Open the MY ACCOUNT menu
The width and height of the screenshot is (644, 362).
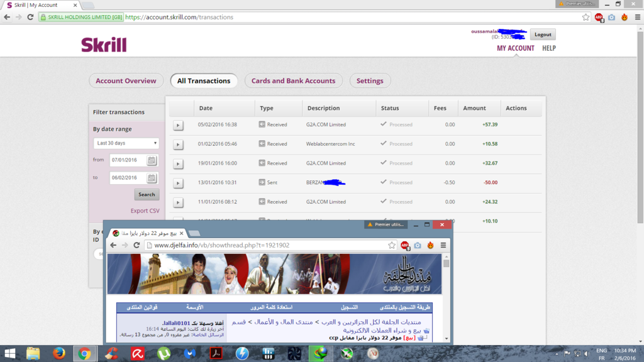click(x=516, y=48)
